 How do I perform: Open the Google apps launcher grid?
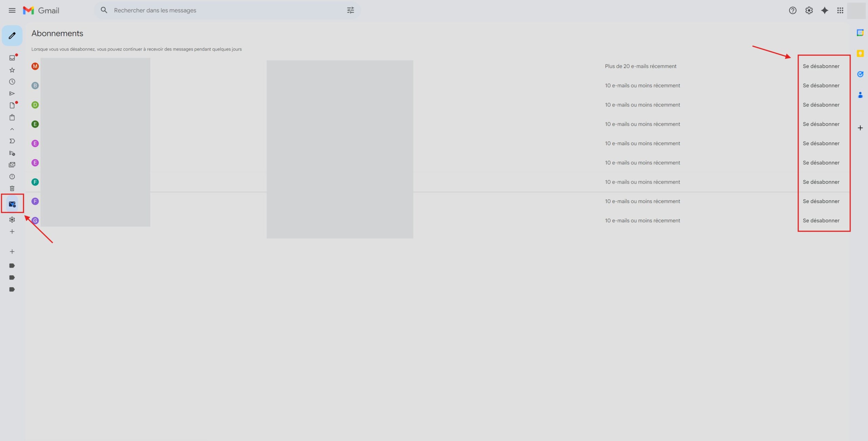(x=841, y=10)
